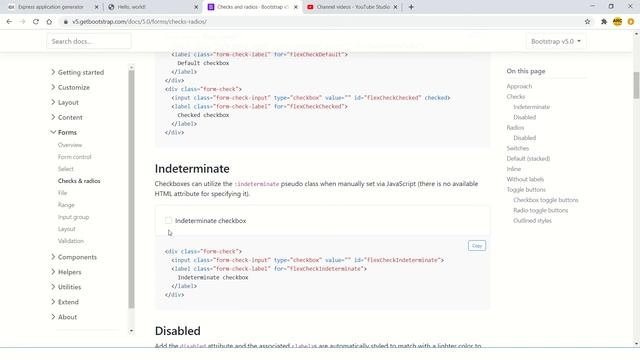Click the profile avatar icon
This screenshot has height=360, width=640.
[631, 22]
